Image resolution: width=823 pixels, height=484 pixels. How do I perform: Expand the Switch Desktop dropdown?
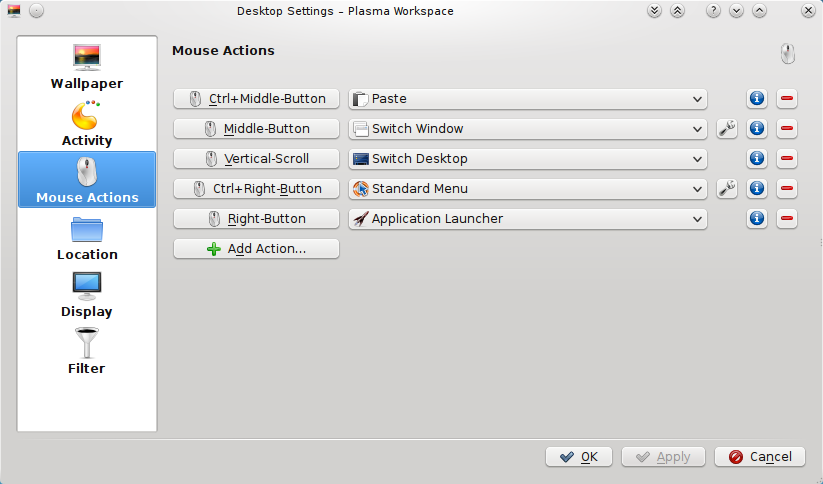(x=527, y=159)
